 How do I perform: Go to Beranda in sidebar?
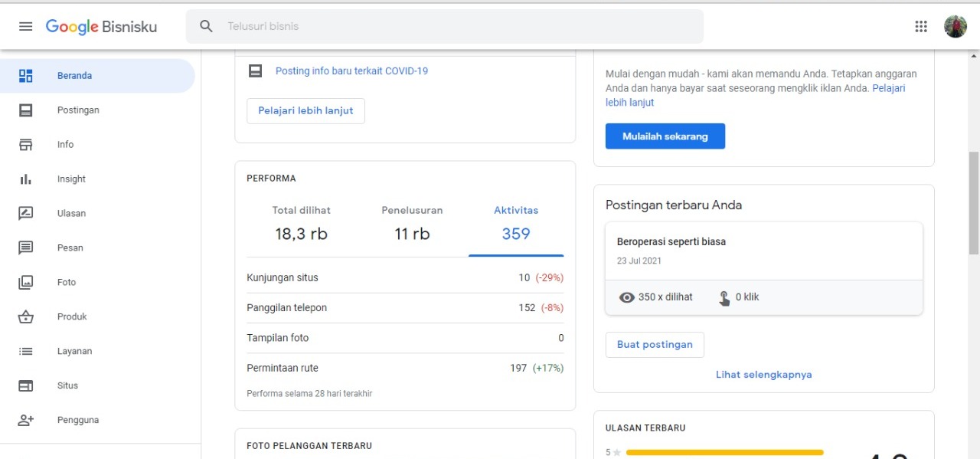[x=98, y=76]
